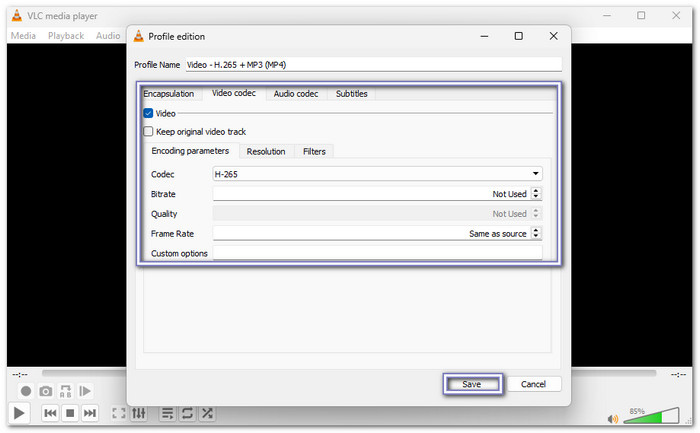Click the VLC cone icon in main title bar

point(17,16)
